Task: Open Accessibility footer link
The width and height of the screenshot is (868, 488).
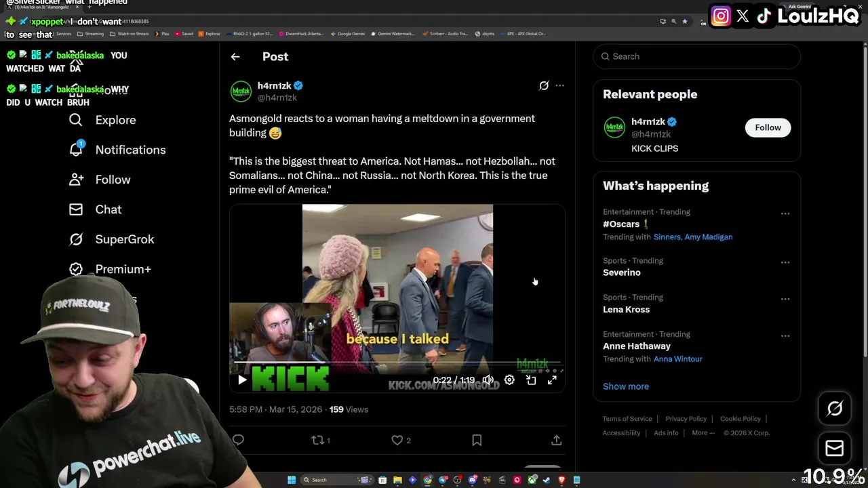Action: (621, 433)
